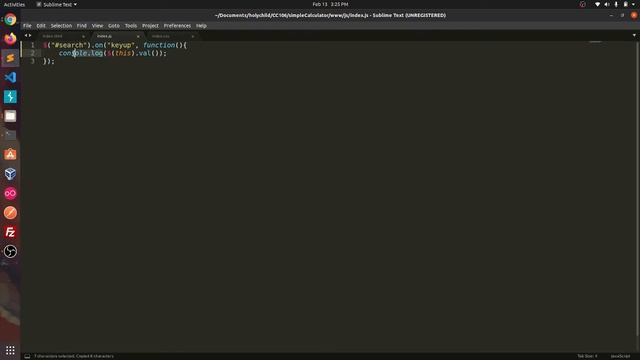
Task: Go to next tab with right arrow
Action: tap(30, 36)
